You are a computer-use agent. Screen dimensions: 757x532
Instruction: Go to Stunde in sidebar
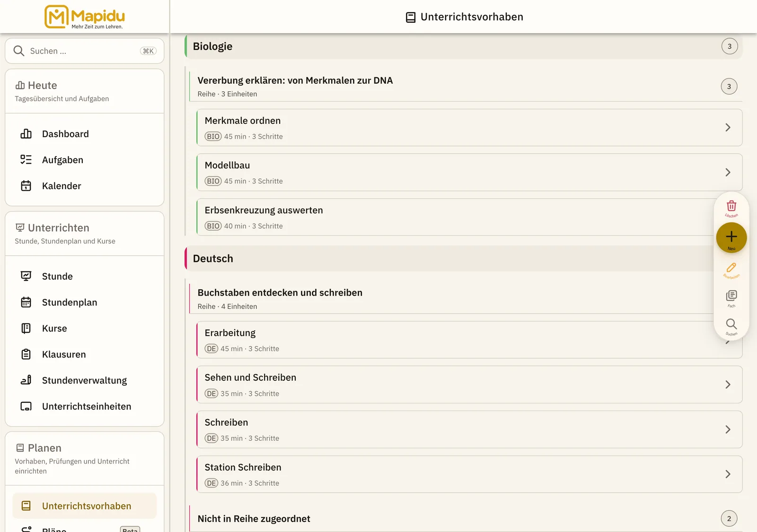[85, 276]
